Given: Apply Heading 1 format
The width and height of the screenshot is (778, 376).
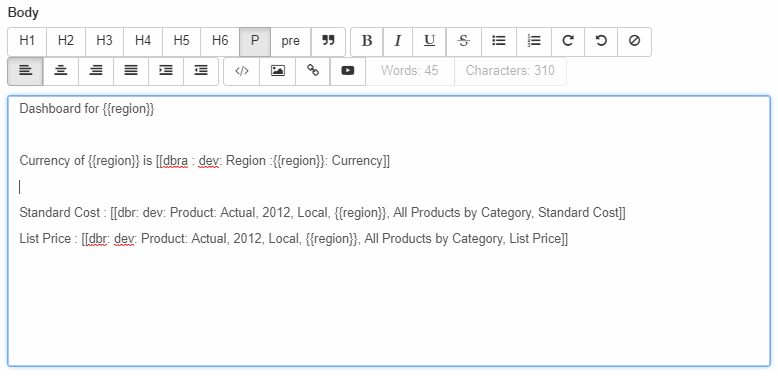Looking at the screenshot, I should [27, 42].
